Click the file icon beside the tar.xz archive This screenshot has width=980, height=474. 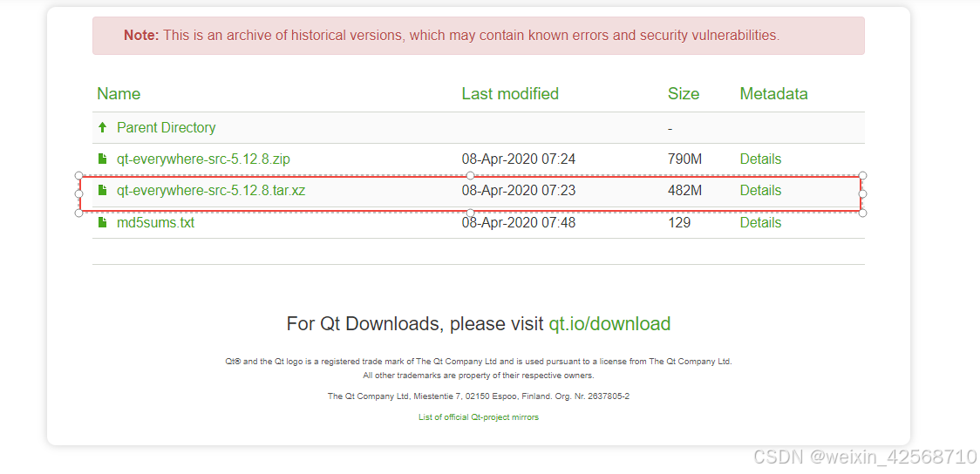pyautogui.click(x=103, y=191)
